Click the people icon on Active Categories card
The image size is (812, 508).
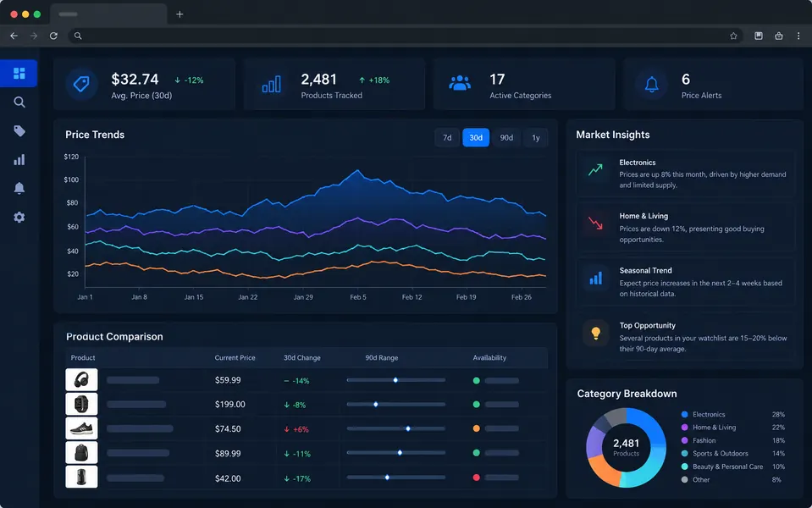(460, 83)
